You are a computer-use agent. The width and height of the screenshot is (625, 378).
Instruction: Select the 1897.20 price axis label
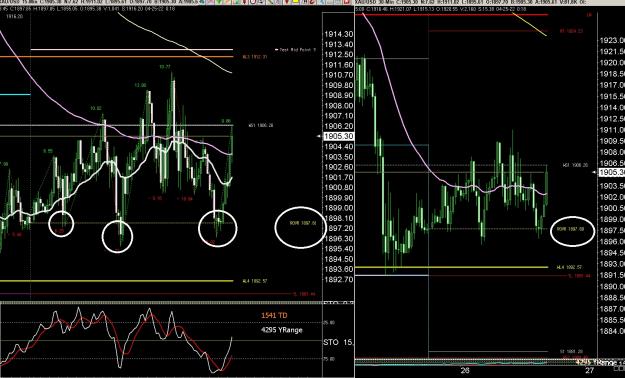point(339,228)
